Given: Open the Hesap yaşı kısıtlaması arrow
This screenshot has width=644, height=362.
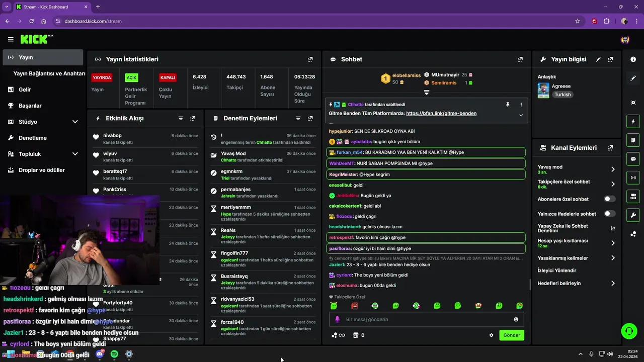Looking at the screenshot, I should pos(613,243).
